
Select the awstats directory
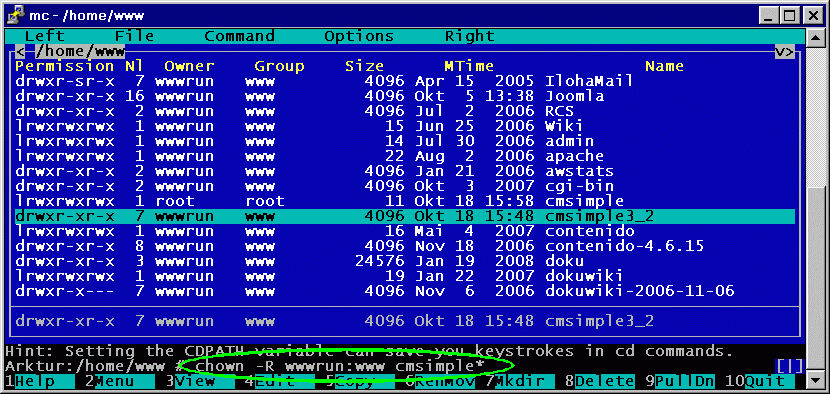click(404, 171)
